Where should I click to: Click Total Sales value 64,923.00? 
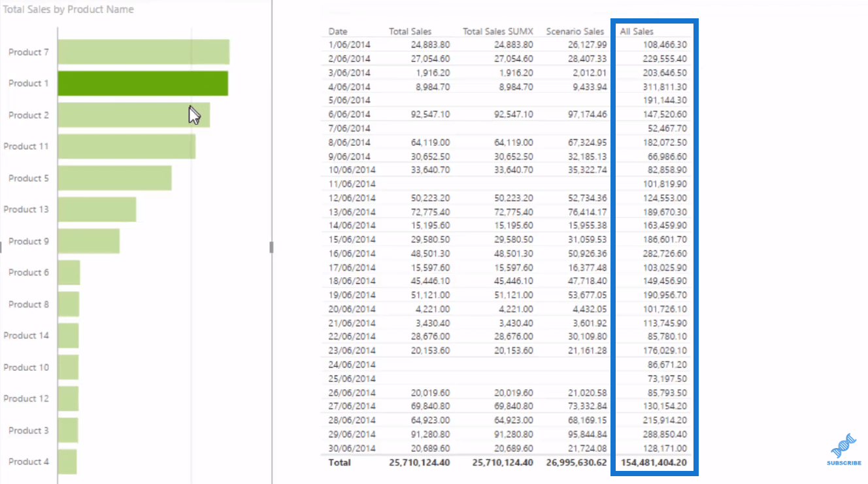tap(430, 420)
